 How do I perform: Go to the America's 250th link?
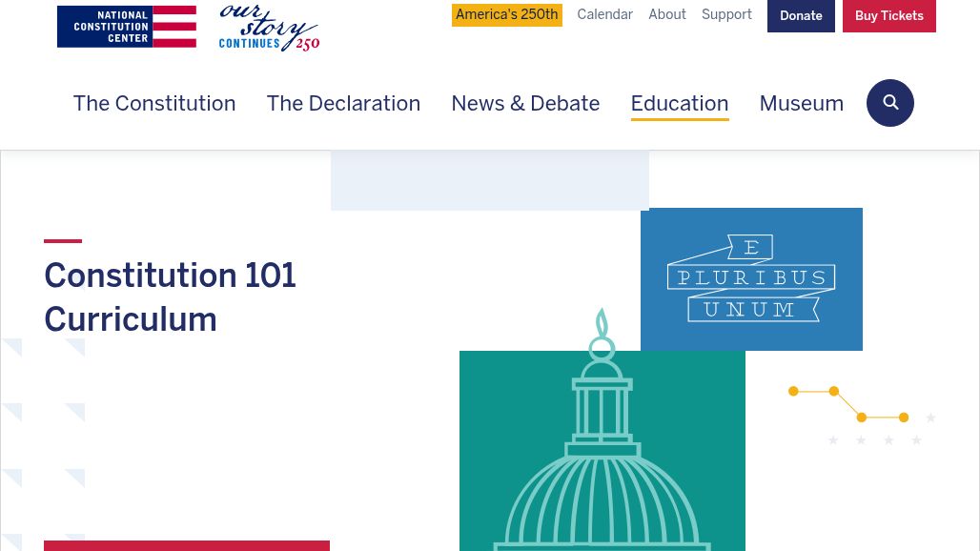click(x=506, y=15)
